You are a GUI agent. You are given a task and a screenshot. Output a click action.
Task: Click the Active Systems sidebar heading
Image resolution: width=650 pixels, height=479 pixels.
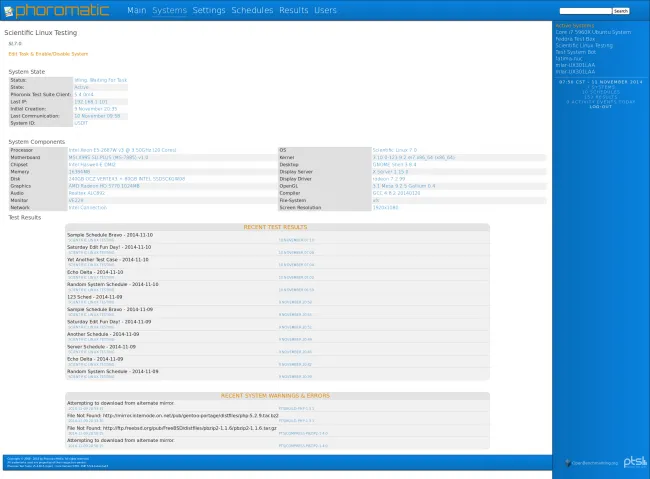[575, 26]
